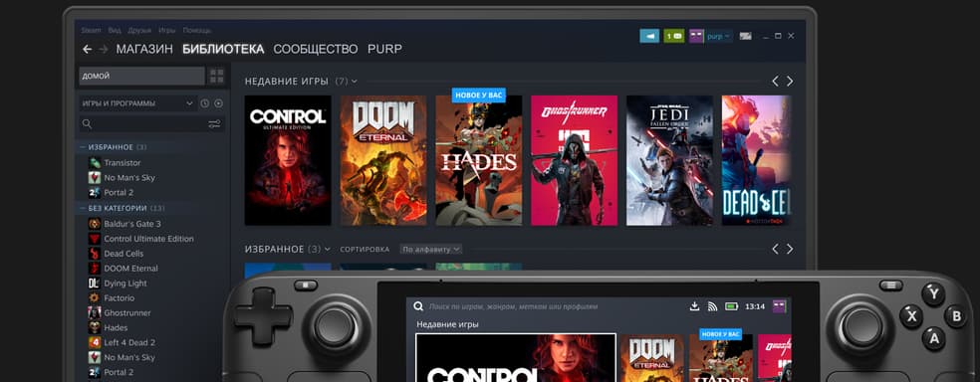Open the По алфавиту sorting dropdown
The image size is (980, 382).
click(430, 249)
